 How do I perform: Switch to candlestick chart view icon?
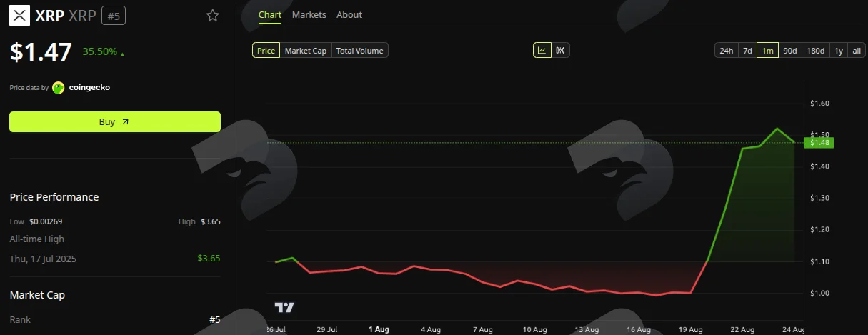pos(561,51)
